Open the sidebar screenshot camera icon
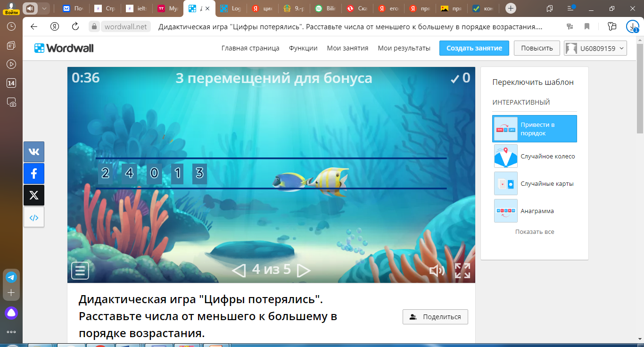This screenshot has height=347, width=644. click(x=11, y=102)
